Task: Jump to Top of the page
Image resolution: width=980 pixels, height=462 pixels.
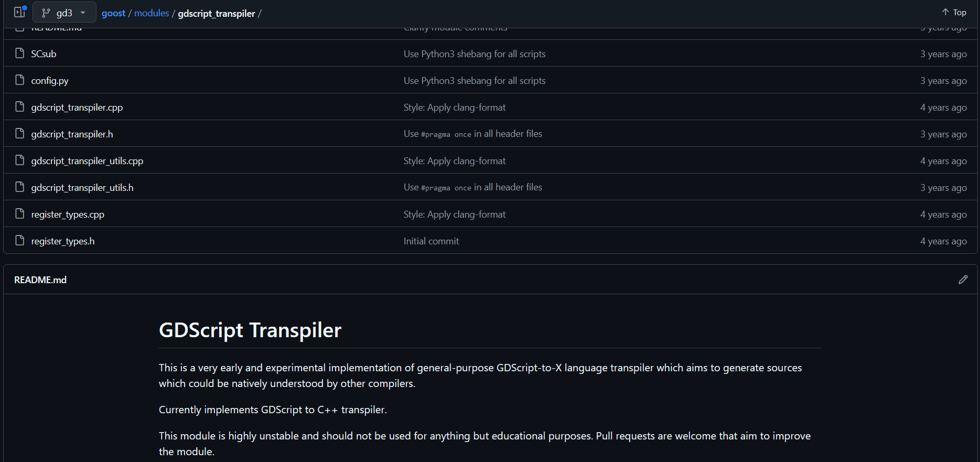Action: [x=954, y=12]
